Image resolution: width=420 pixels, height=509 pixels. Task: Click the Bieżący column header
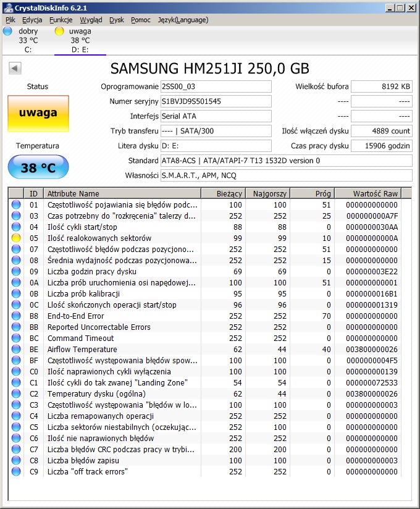(x=224, y=193)
